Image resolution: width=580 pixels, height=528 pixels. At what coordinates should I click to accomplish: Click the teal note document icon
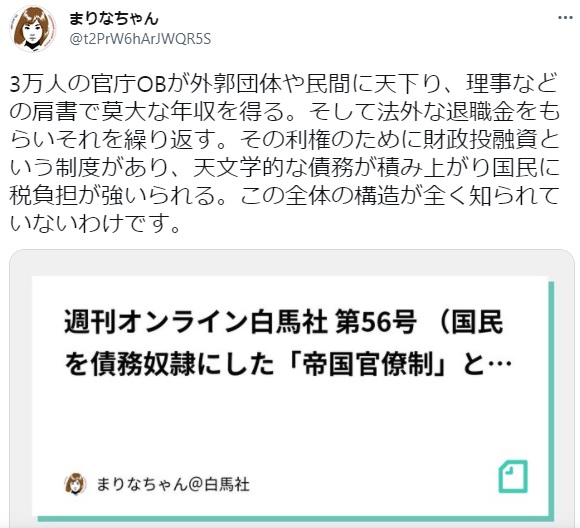(x=513, y=477)
